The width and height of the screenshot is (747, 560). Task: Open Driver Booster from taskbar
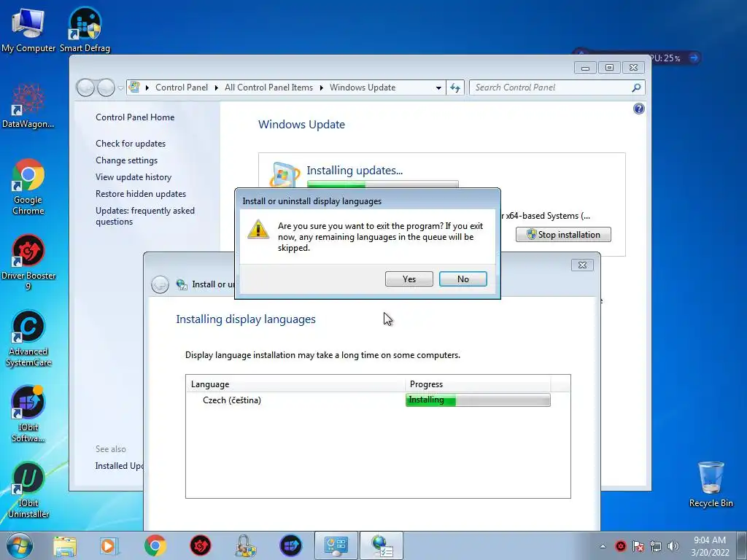tap(200, 545)
